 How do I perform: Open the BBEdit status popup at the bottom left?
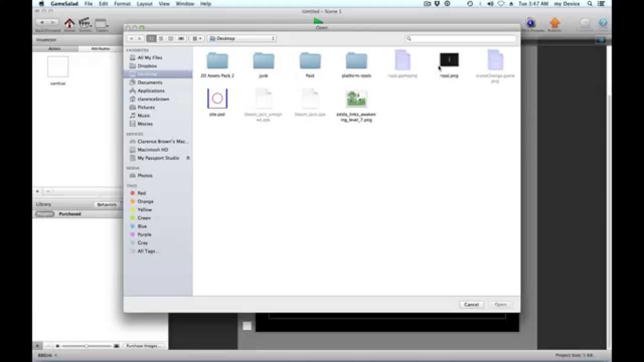point(47,355)
